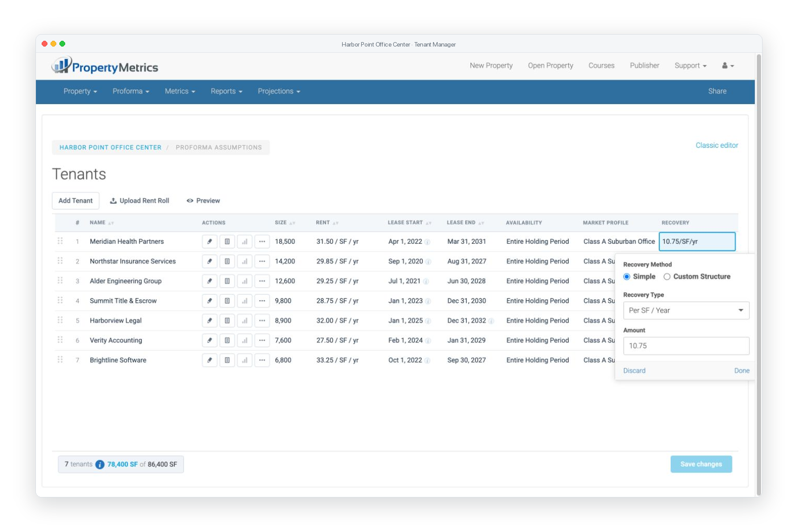Click the Add Tenant button
Image resolution: width=798 pixels, height=532 pixels.
coord(75,201)
